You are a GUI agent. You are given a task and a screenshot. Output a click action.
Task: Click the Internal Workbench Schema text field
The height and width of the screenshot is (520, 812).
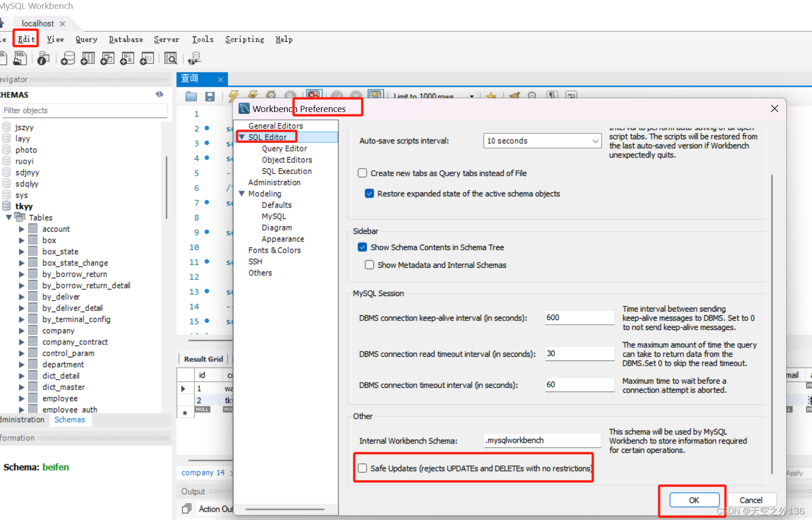(542, 440)
